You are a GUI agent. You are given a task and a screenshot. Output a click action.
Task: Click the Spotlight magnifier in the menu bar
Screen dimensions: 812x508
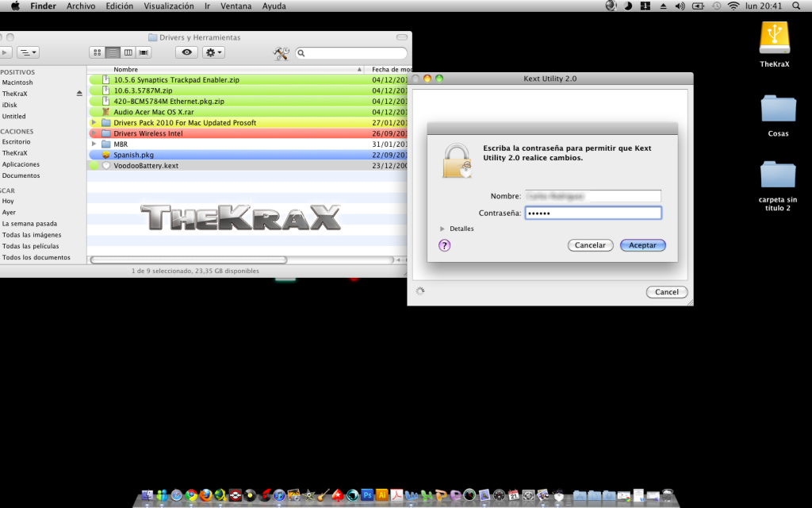[796, 6]
